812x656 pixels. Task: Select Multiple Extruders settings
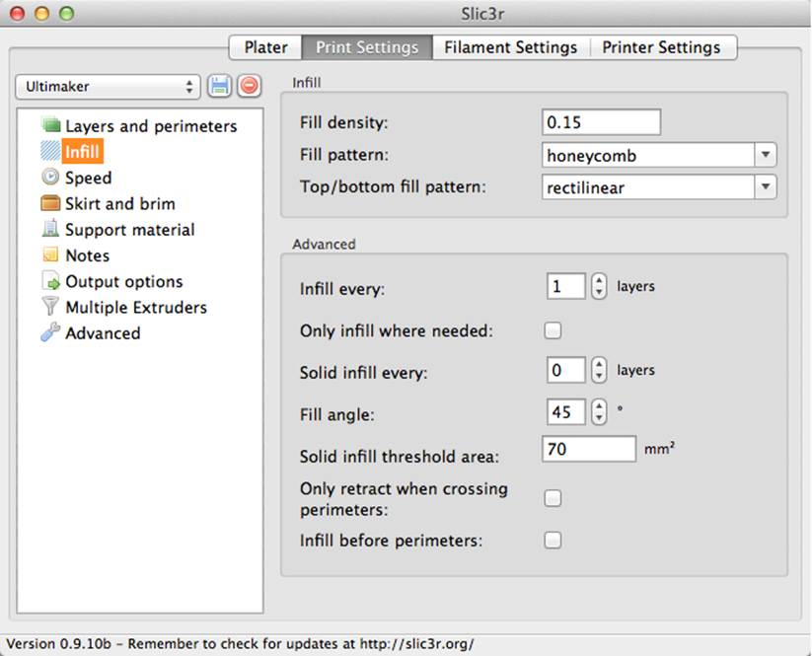pyautogui.click(x=136, y=307)
